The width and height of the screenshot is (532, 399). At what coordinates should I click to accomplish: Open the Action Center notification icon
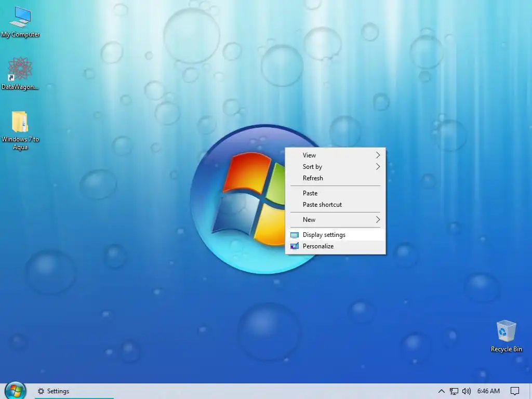[x=515, y=391]
